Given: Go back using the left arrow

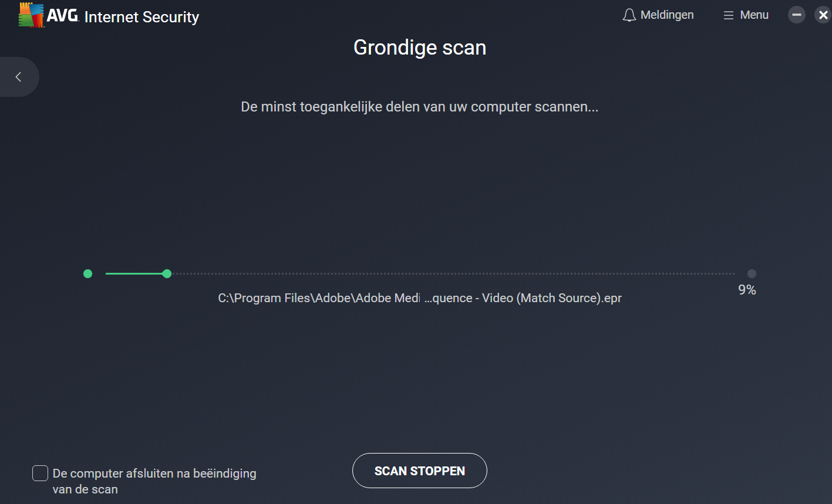Looking at the screenshot, I should click(19, 77).
